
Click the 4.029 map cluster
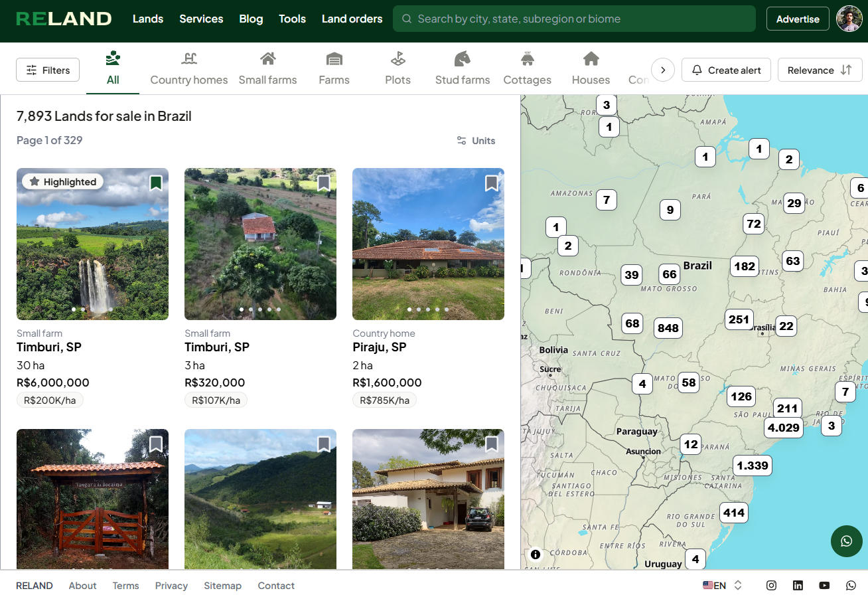[783, 427]
